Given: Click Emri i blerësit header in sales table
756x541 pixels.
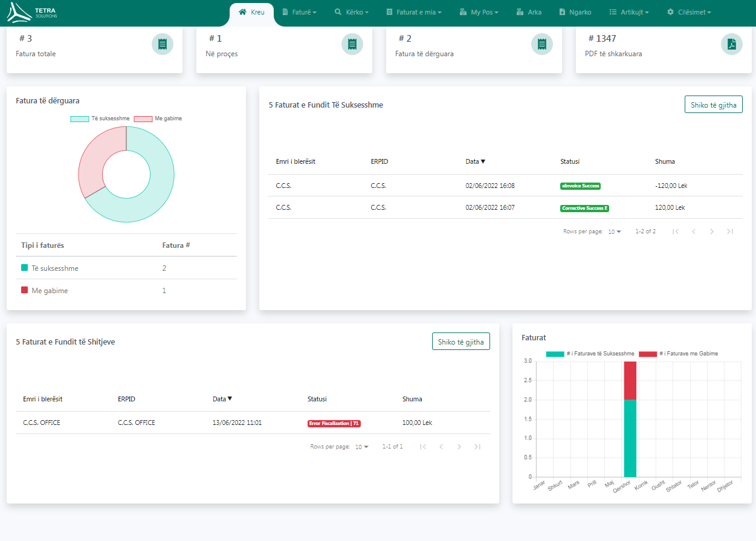Looking at the screenshot, I should [43, 399].
